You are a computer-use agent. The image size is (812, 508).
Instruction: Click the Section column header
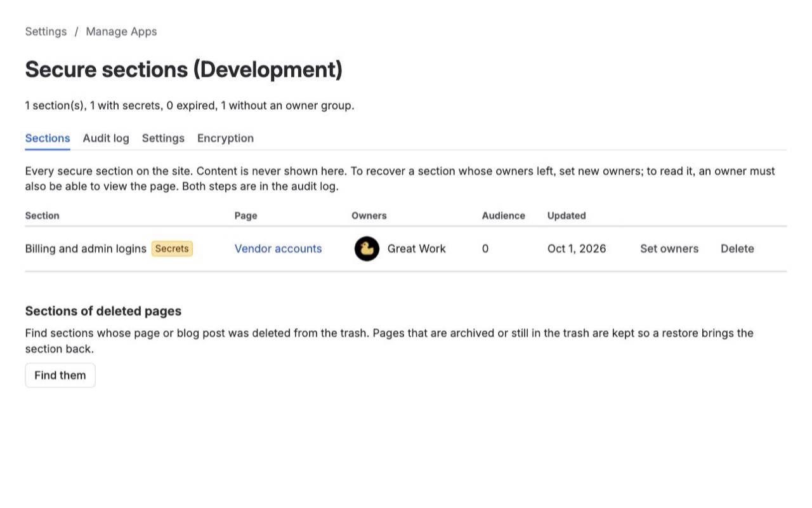pyautogui.click(x=43, y=216)
